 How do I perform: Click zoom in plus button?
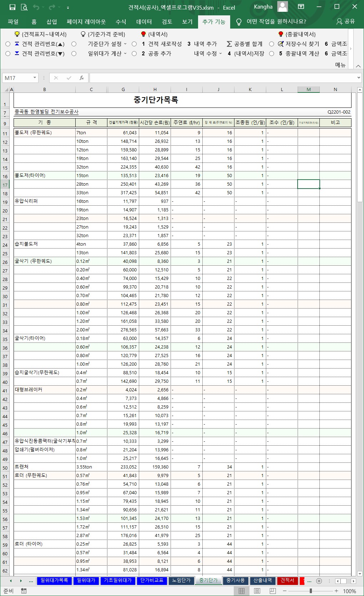pos(336,591)
